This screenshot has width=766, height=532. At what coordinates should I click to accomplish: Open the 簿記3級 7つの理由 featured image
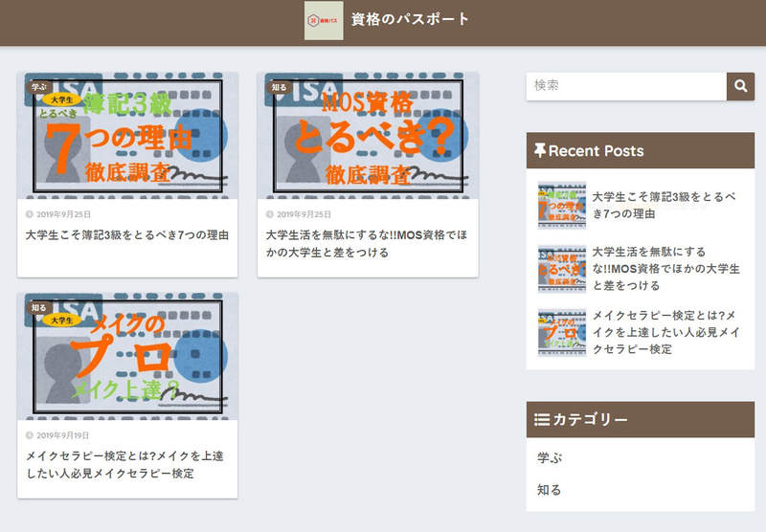[x=127, y=135]
